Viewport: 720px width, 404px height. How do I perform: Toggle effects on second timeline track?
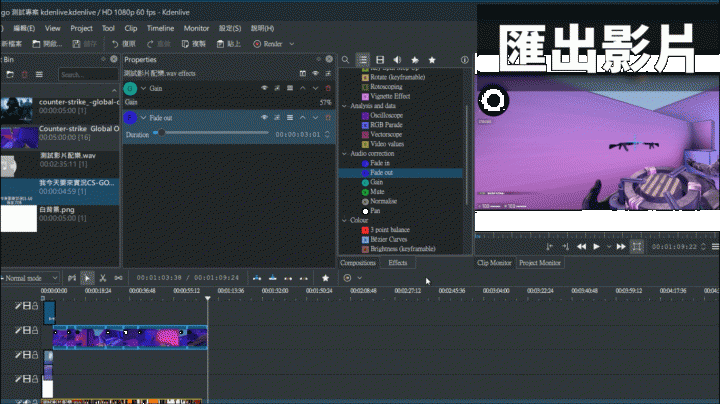click(18, 330)
